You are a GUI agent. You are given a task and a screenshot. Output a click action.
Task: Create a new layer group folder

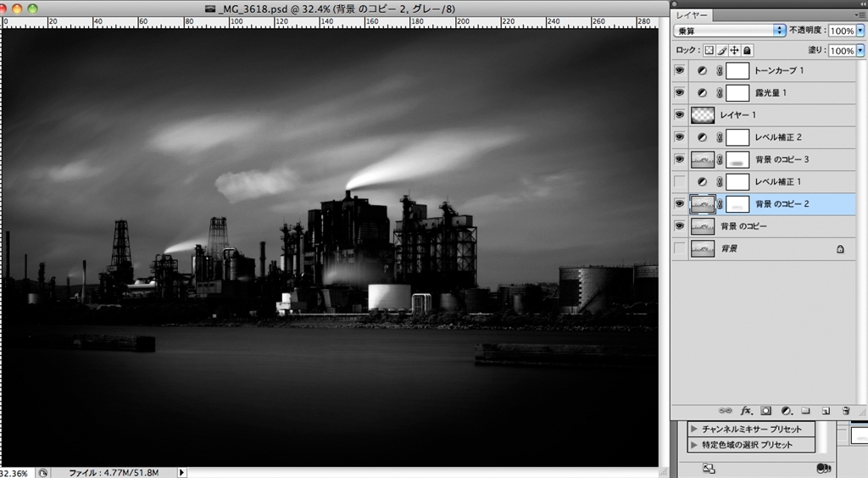click(805, 410)
